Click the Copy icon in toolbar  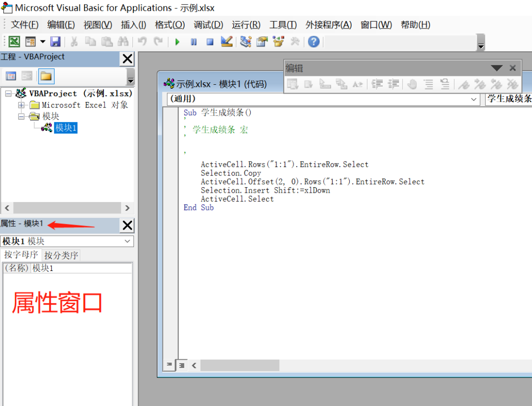pos(90,42)
